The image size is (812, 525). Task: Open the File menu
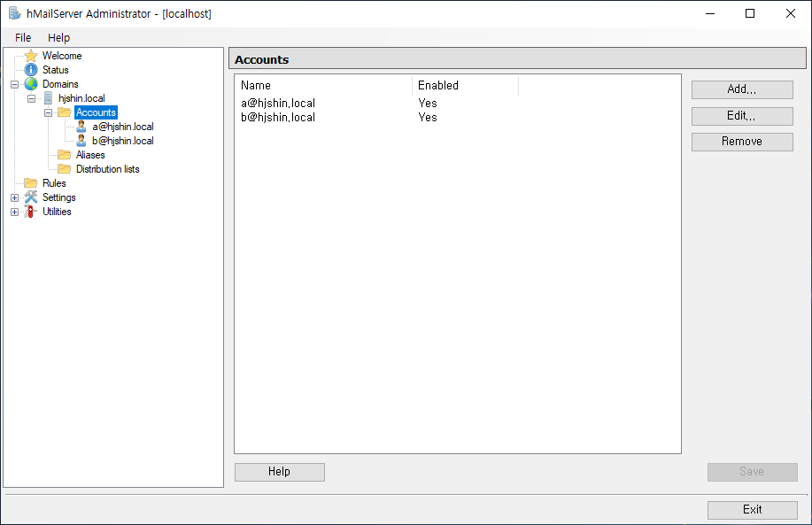(23, 38)
